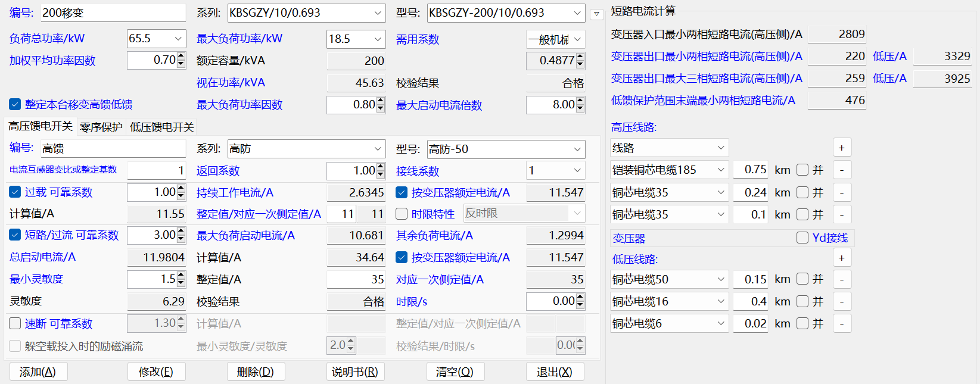Remove the 铜芯电缆50 line with its minus button

pyautogui.click(x=842, y=279)
